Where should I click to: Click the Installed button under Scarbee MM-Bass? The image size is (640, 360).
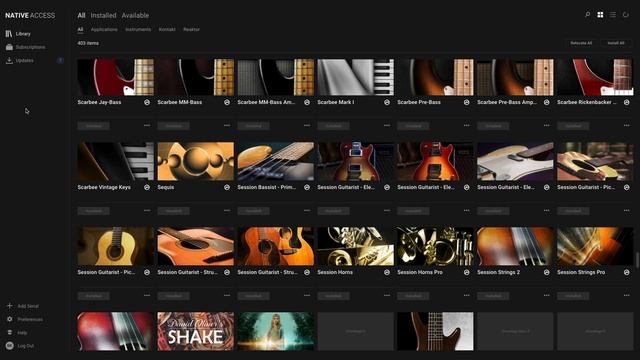(x=173, y=126)
